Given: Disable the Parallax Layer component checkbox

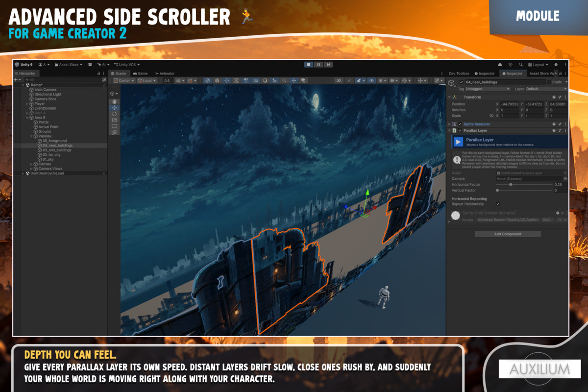Looking at the screenshot, I should click(x=460, y=131).
